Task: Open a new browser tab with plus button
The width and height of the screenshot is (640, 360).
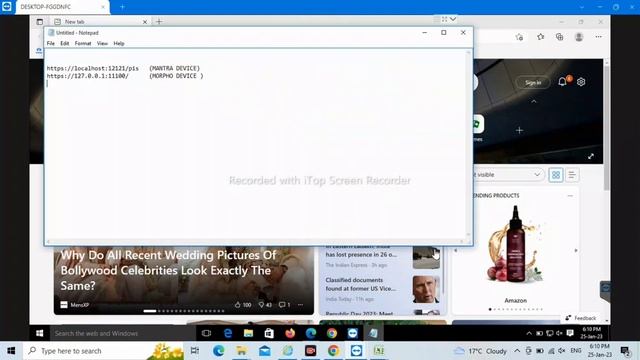Action: coord(159,22)
